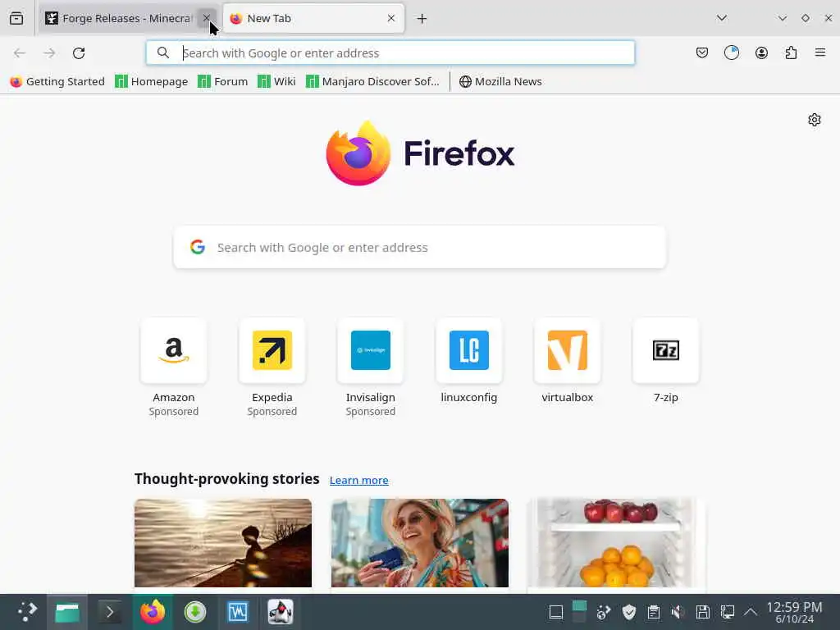Open the Firefox account icon
This screenshot has width=840, height=630.
761,52
